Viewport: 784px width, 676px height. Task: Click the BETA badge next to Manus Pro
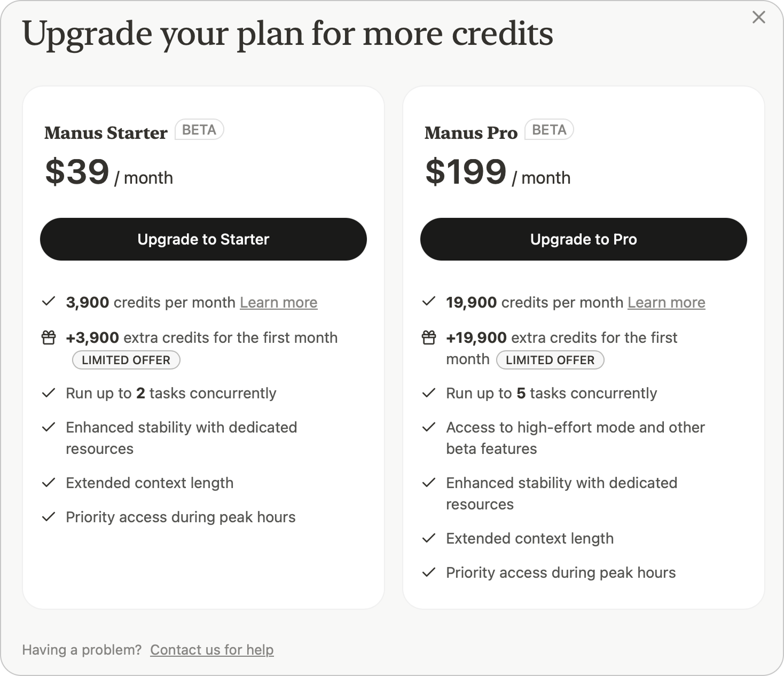549,130
